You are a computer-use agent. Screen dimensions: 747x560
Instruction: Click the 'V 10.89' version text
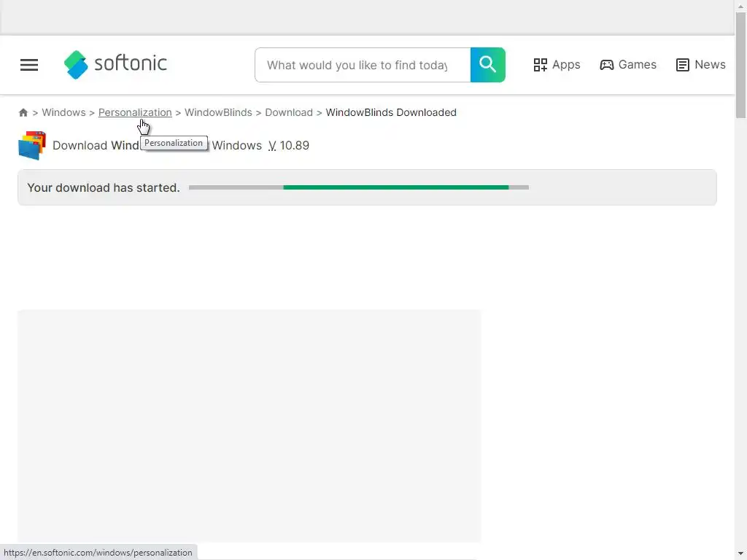coord(289,145)
